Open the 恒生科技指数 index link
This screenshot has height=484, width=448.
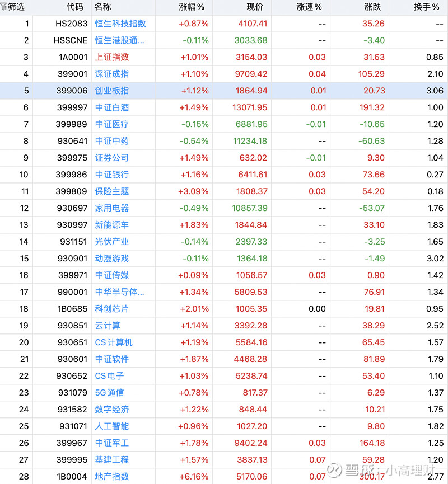coord(120,24)
